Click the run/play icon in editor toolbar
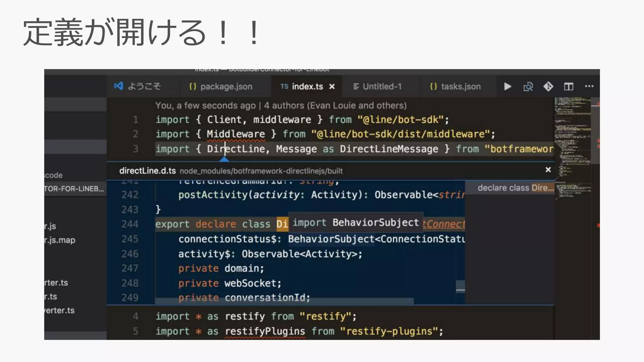The width and height of the screenshot is (644, 362). (508, 86)
